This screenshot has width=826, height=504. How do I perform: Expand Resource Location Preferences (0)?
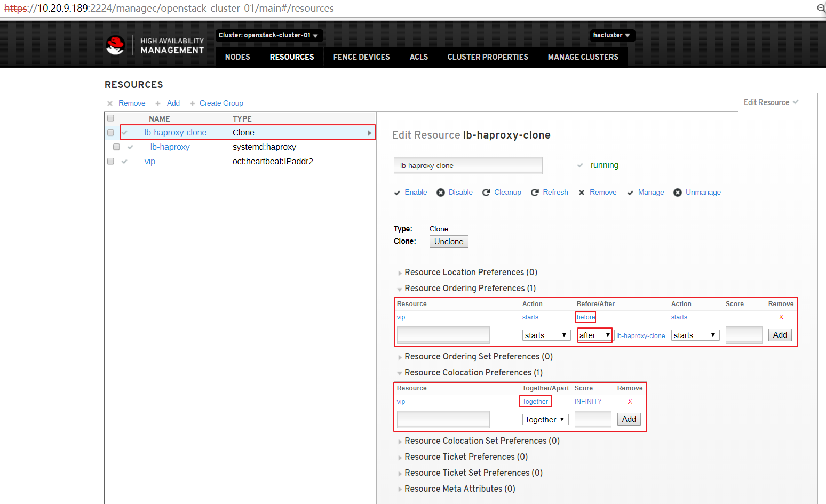point(471,273)
